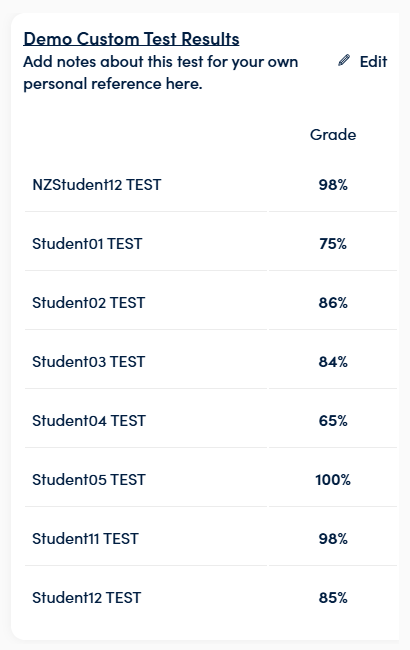The image size is (410, 650).
Task: Open the Demo Custom Test Results link
Action: tap(131, 39)
